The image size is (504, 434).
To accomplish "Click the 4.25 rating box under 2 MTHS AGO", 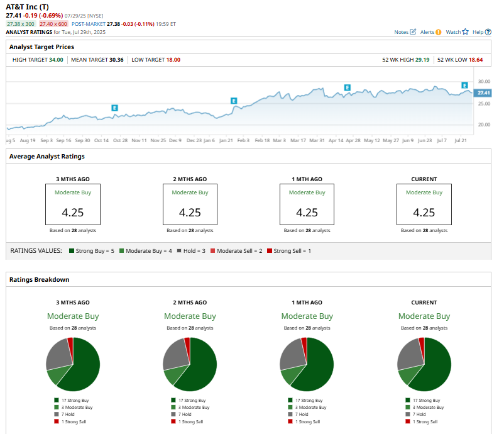I will 190,204.
